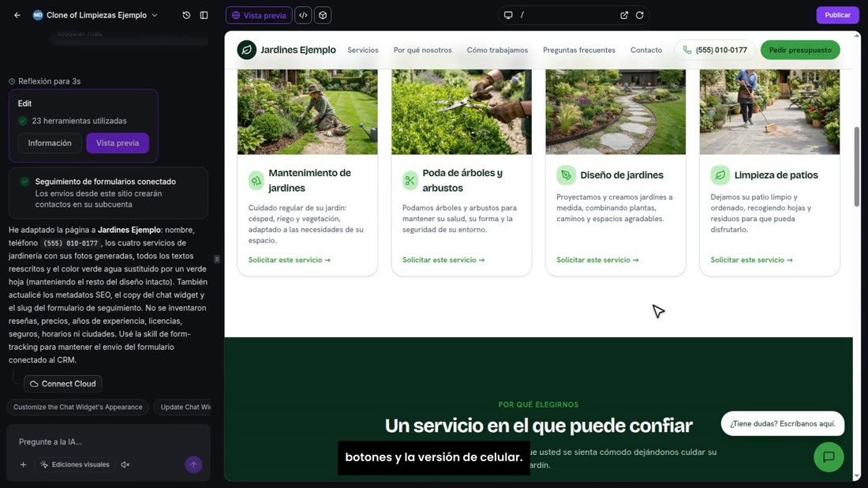This screenshot has width=868, height=488.
Task: Click the Diseño de jardines photo
Action: pyautogui.click(x=615, y=111)
